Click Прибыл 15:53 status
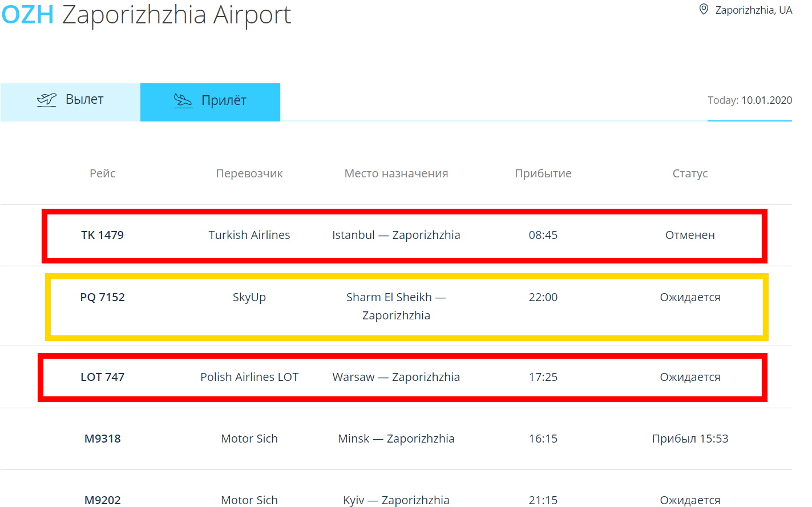The image size is (812, 507). point(690,439)
